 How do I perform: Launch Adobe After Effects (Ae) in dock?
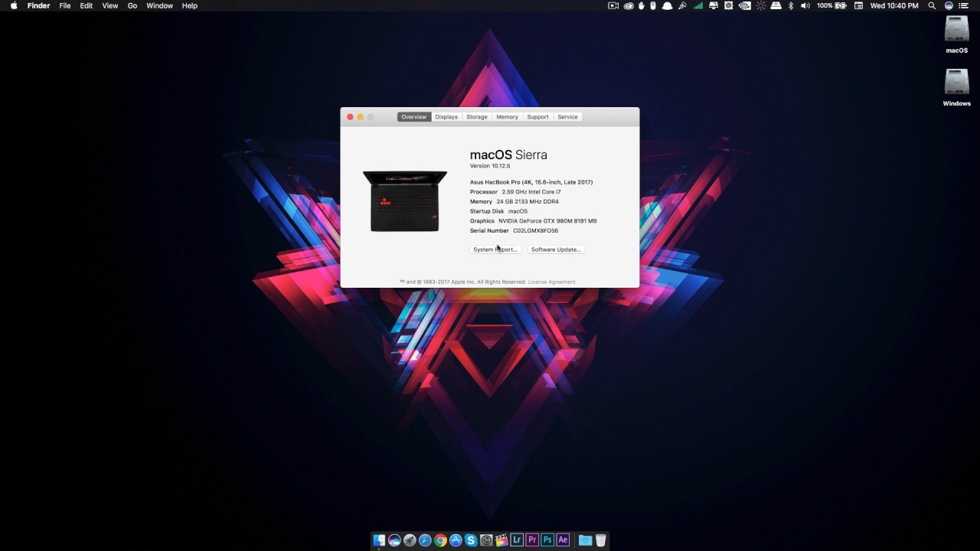coord(563,540)
